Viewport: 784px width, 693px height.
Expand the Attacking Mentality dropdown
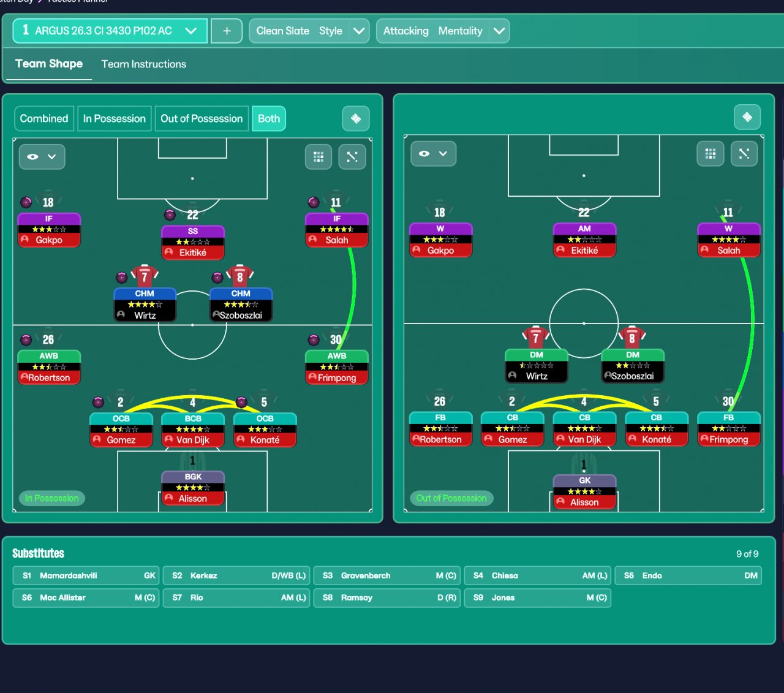pyautogui.click(x=443, y=31)
